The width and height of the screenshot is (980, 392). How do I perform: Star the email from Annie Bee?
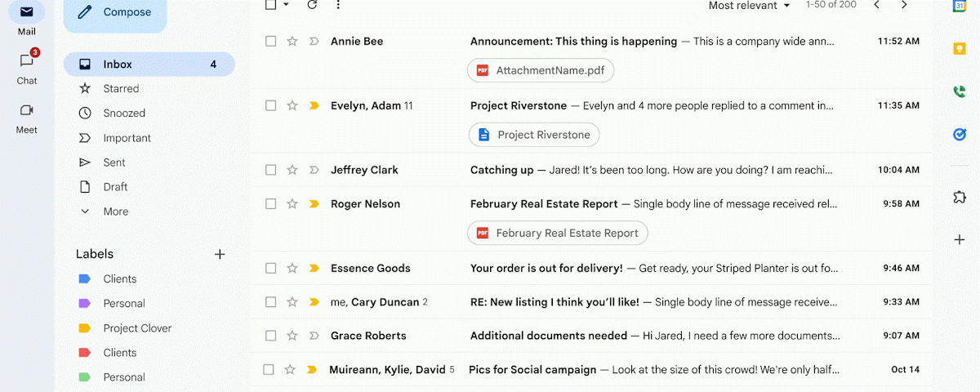pos(292,42)
